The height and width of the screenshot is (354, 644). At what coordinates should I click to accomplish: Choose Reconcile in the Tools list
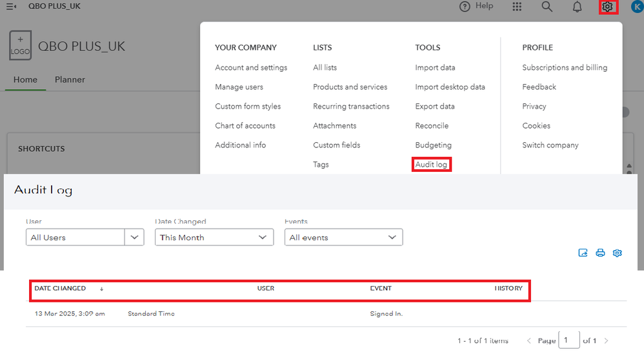[x=432, y=126]
